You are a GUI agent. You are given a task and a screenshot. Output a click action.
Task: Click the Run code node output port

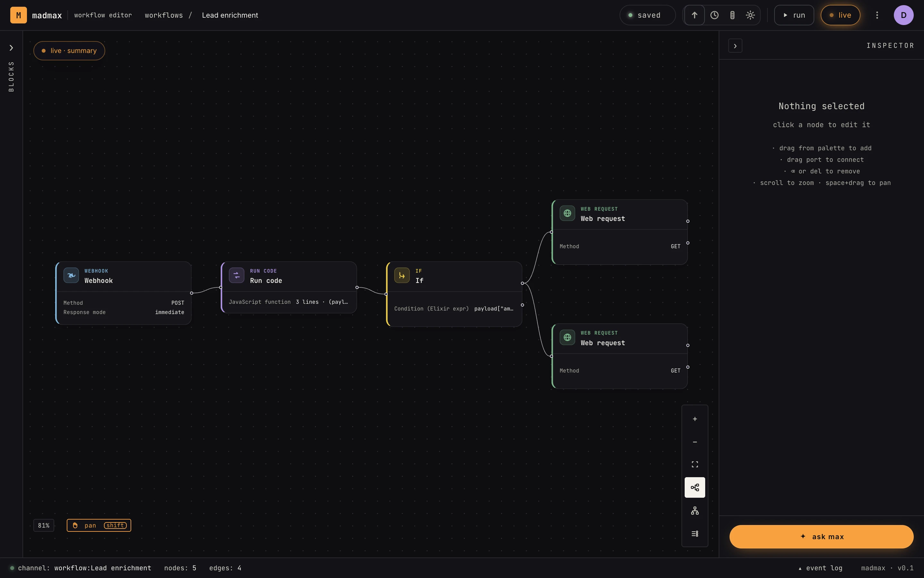point(357,287)
